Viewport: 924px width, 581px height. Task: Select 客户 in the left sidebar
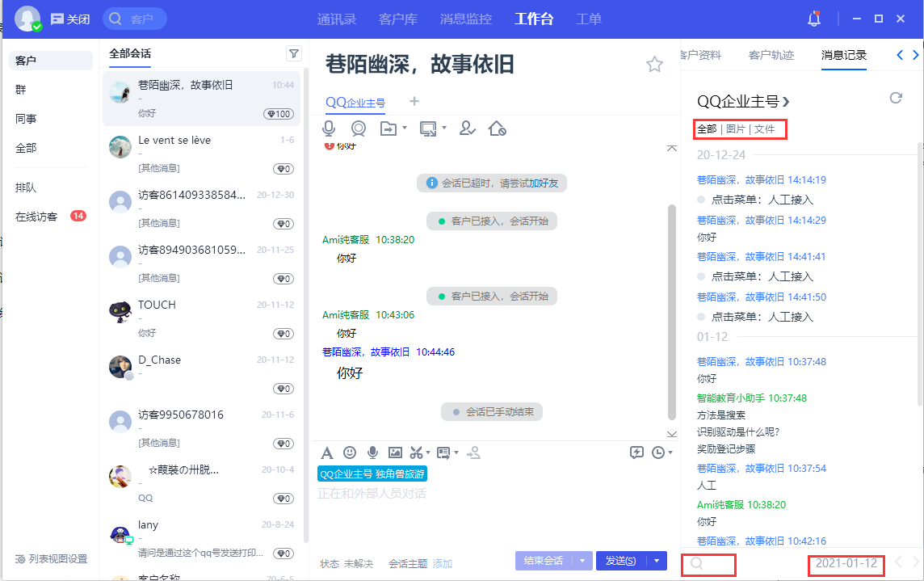pos(51,61)
